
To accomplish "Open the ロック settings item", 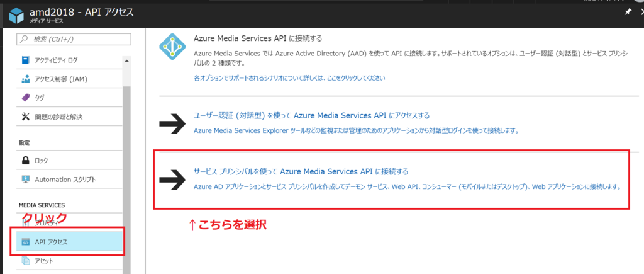I will pyautogui.click(x=70, y=160).
